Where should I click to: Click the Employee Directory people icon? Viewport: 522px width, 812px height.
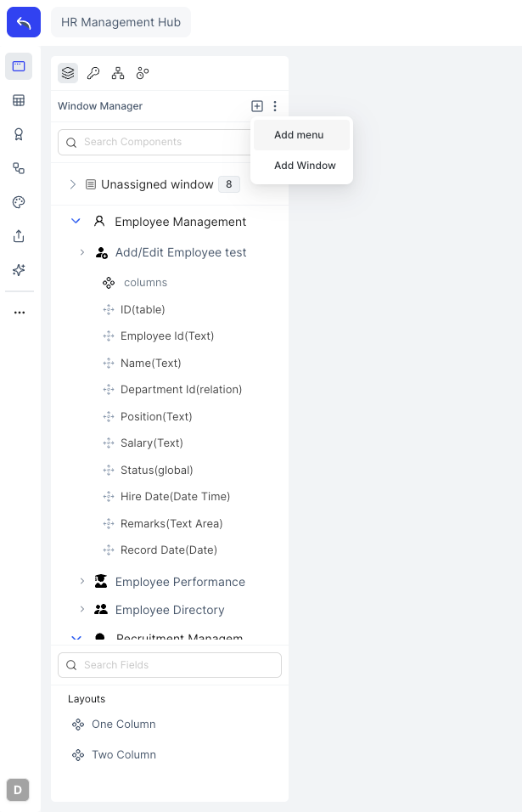coord(101,610)
